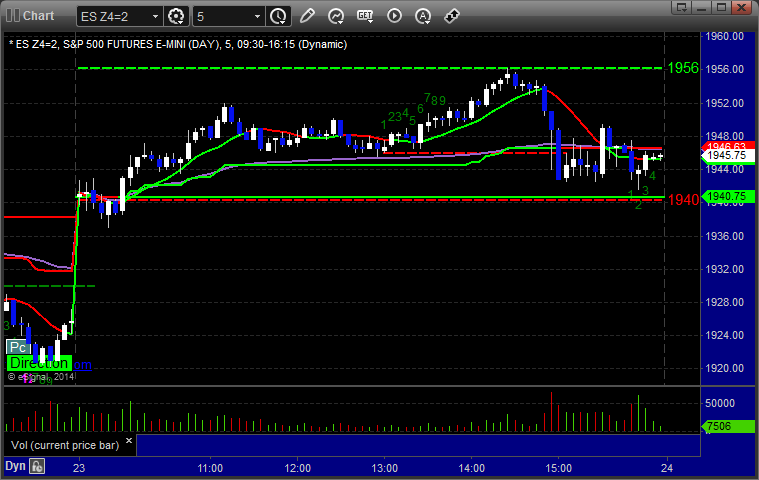Select the Vol (current price bar) tab
Screen dimensions: 759x480
click(x=65, y=445)
